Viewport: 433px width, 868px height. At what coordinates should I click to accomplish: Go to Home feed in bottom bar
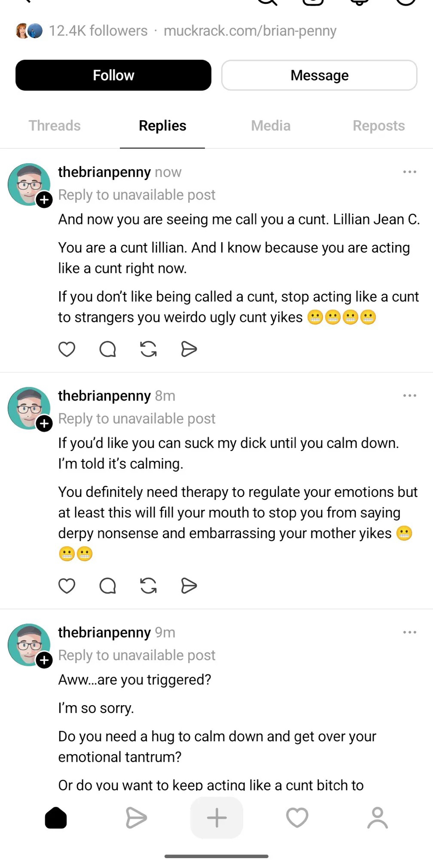click(56, 818)
